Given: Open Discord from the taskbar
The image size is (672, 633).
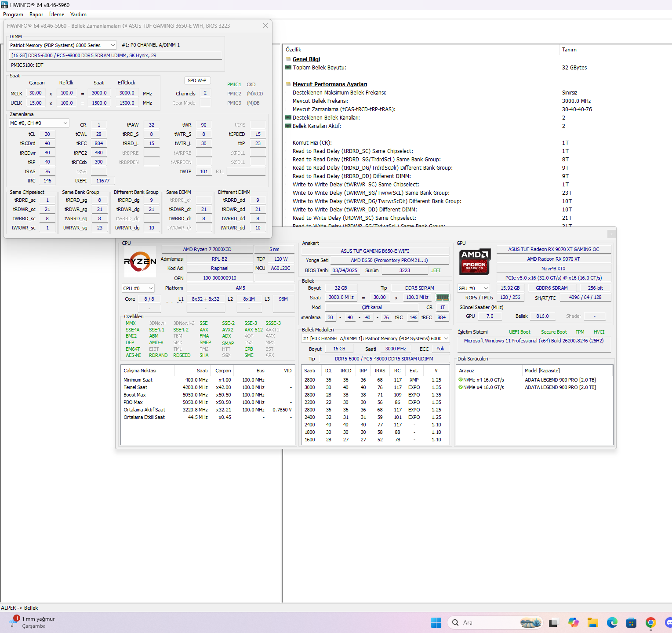Looking at the screenshot, I should (x=668, y=622).
